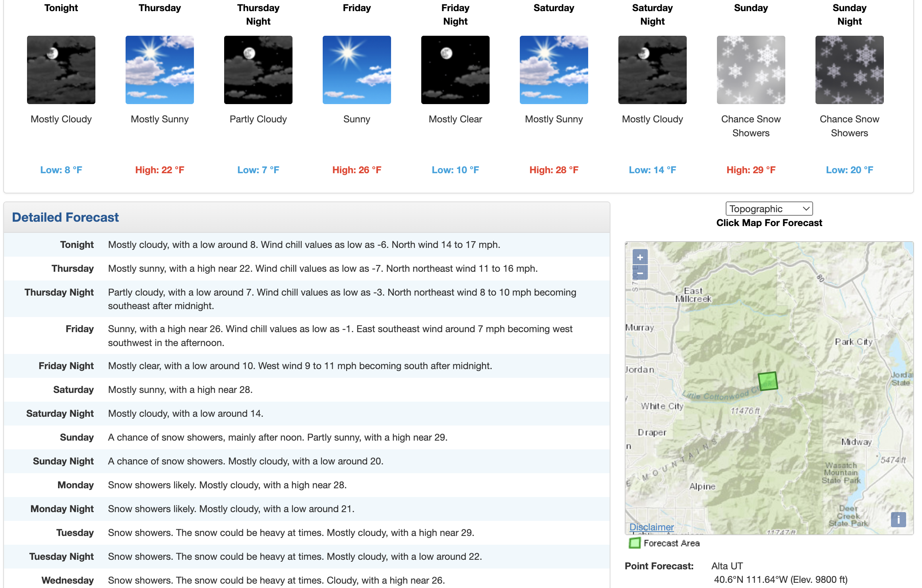Screen dimensions: 922x588
Task: Open the map info button
Action: pos(898,519)
